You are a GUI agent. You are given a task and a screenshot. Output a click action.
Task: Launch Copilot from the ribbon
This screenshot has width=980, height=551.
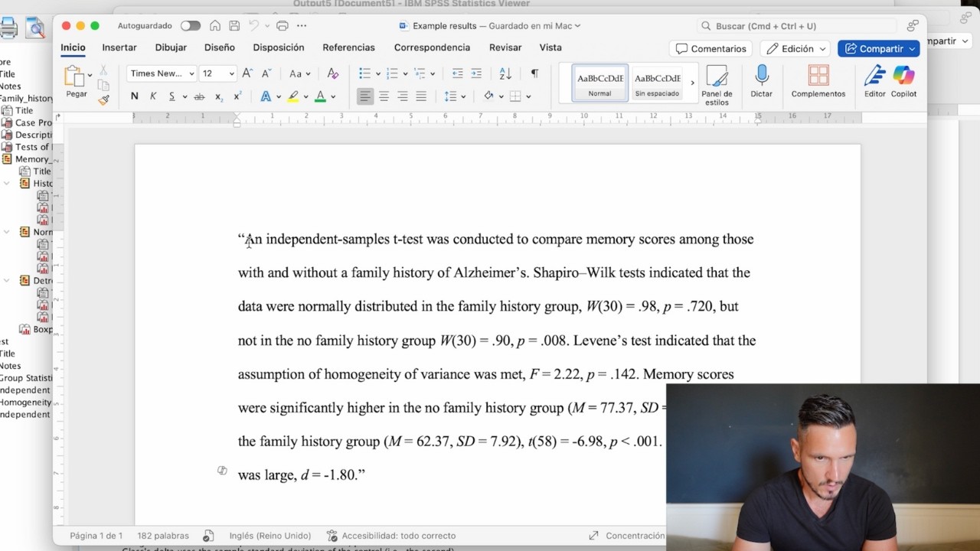click(x=904, y=81)
